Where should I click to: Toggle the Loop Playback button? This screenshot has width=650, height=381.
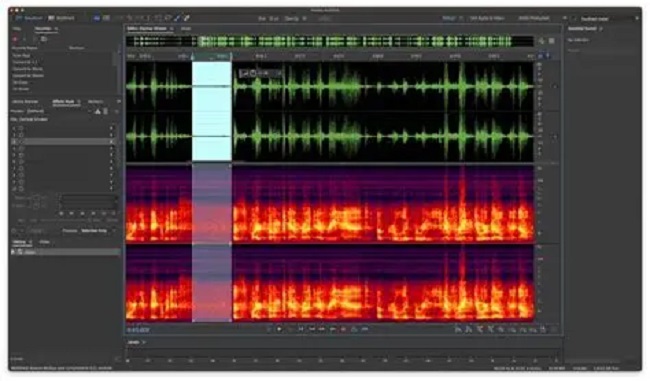tap(354, 330)
